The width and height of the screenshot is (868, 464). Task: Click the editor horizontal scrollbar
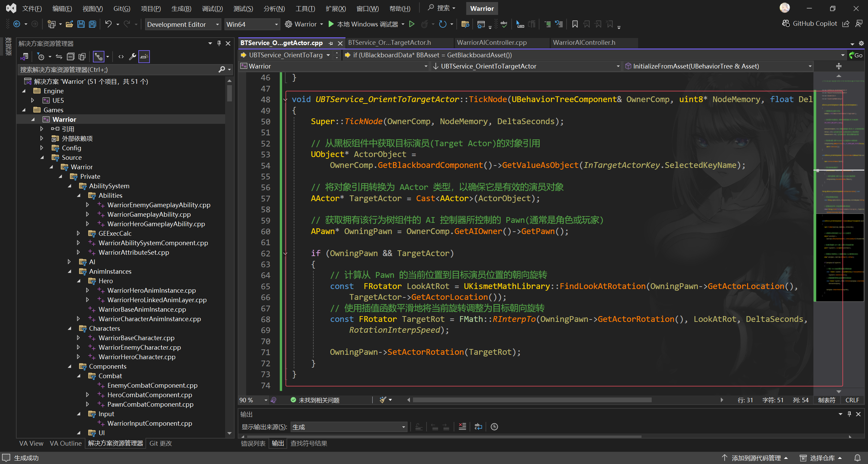(532, 400)
